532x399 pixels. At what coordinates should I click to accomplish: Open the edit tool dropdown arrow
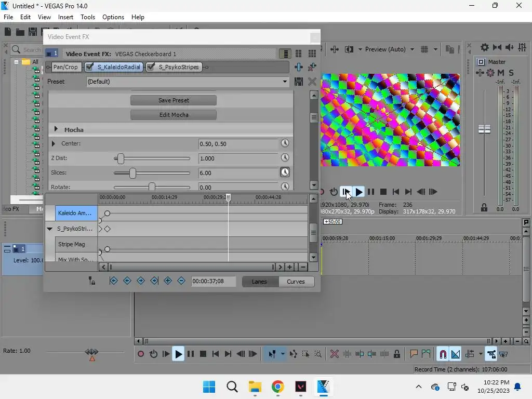click(x=283, y=354)
